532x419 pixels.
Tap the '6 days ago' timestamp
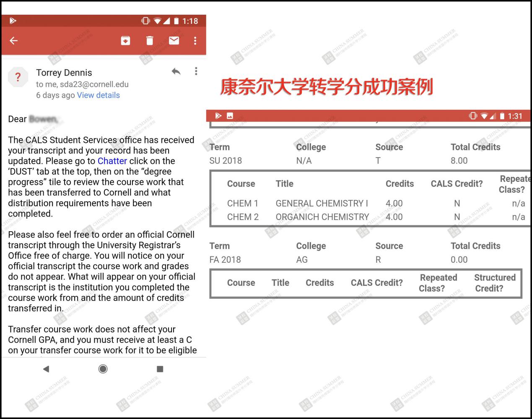[55, 95]
